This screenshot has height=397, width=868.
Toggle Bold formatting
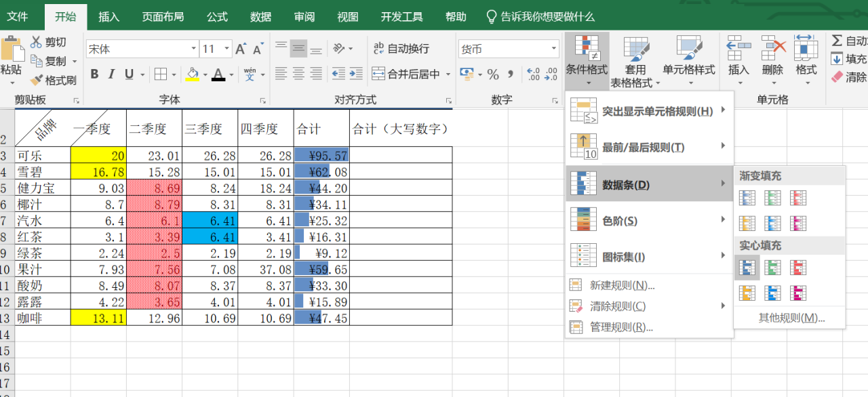(x=94, y=74)
